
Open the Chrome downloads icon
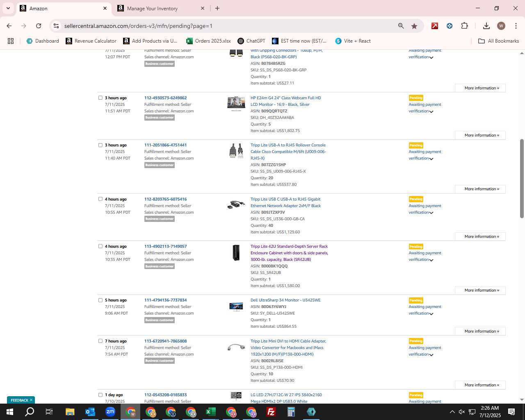pyautogui.click(x=486, y=26)
